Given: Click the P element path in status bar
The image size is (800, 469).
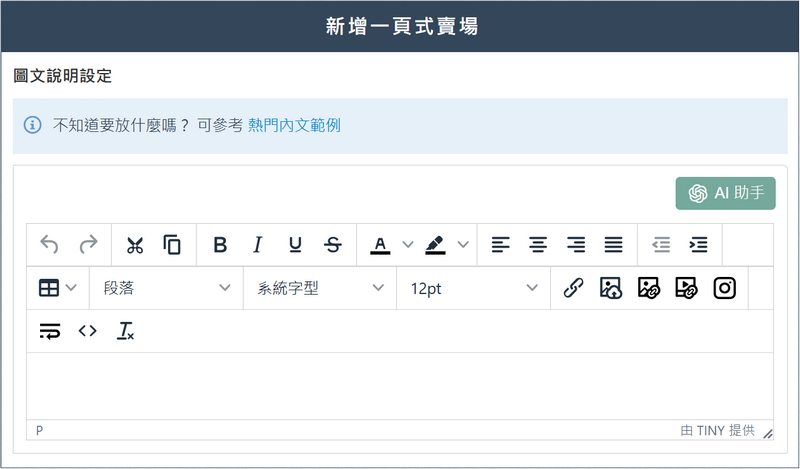Looking at the screenshot, I should pos(39,431).
